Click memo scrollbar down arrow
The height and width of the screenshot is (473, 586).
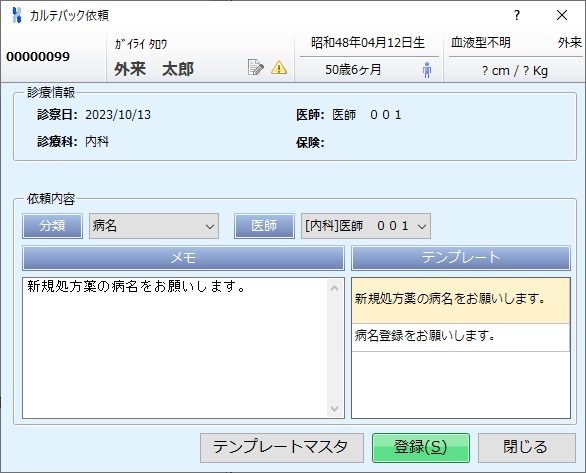coord(335,408)
